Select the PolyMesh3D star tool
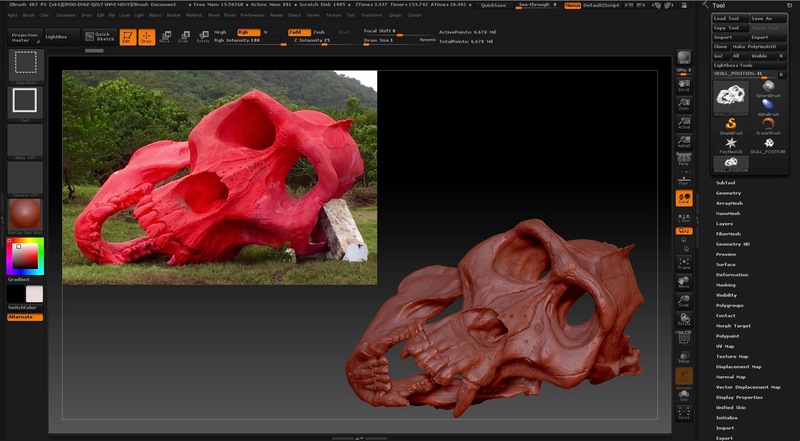The width and height of the screenshot is (800, 441). (x=731, y=143)
